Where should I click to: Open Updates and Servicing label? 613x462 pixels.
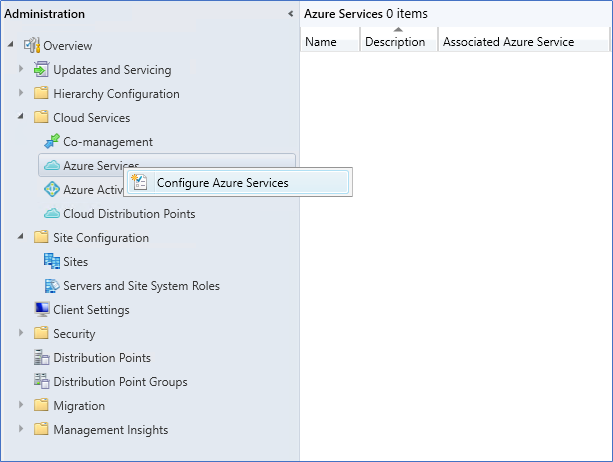pos(112,70)
